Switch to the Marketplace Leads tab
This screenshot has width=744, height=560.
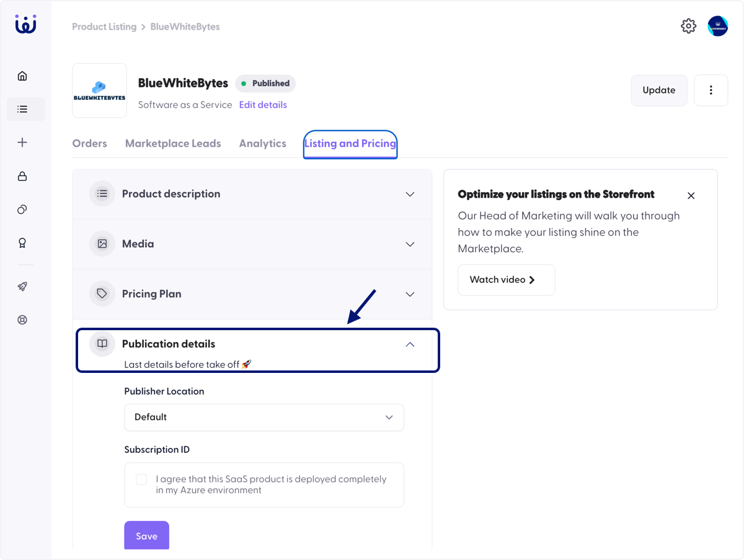(x=173, y=144)
